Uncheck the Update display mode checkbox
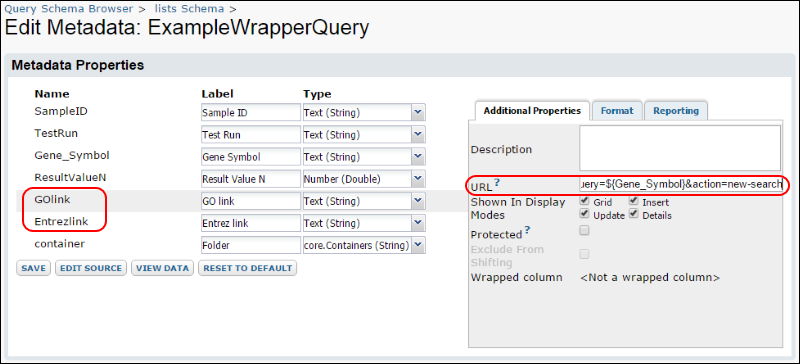The image size is (800, 364). point(585,214)
